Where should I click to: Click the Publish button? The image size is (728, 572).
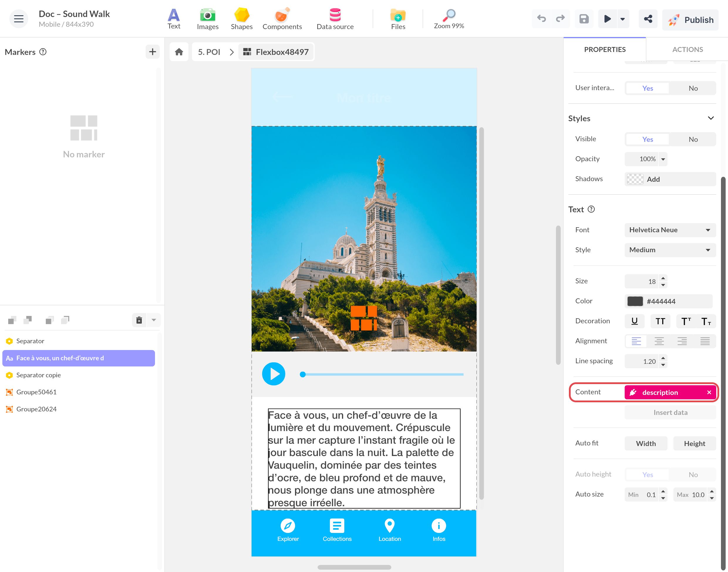pos(690,20)
